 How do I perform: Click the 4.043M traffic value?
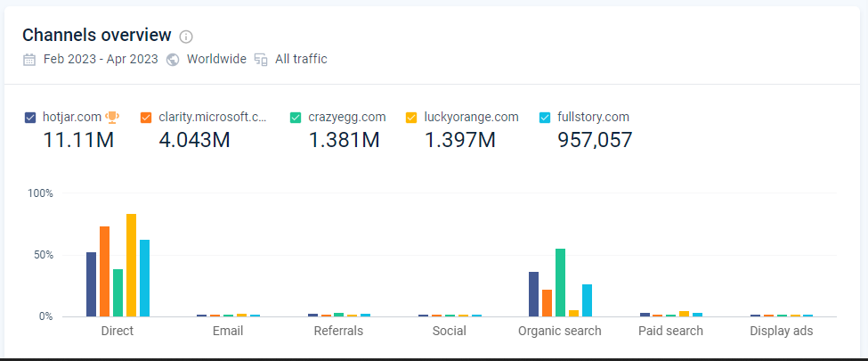194,140
